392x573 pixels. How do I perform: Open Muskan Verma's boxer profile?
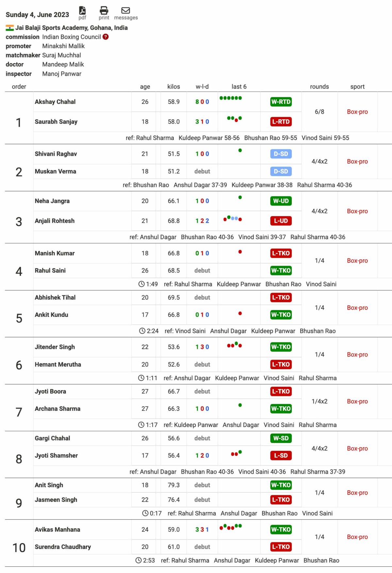click(56, 171)
